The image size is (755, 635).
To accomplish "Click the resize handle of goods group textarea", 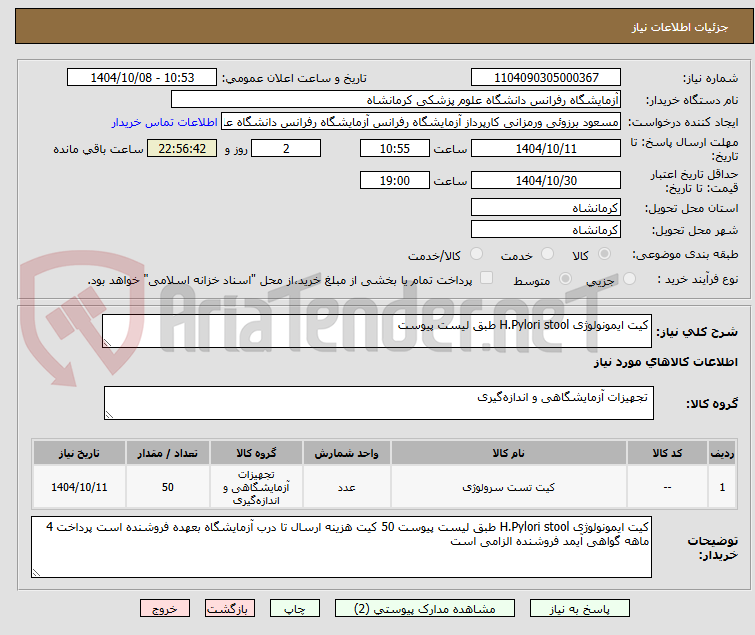I will click(109, 415).
